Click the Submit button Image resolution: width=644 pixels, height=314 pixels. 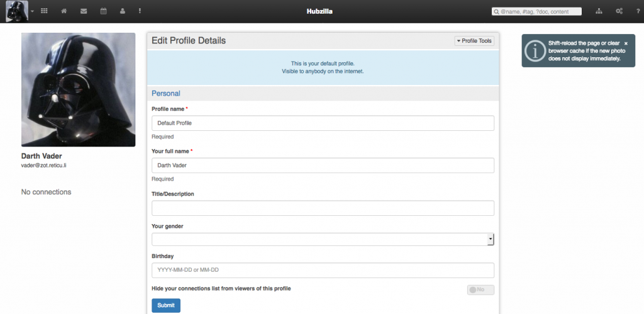(x=166, y=305)
